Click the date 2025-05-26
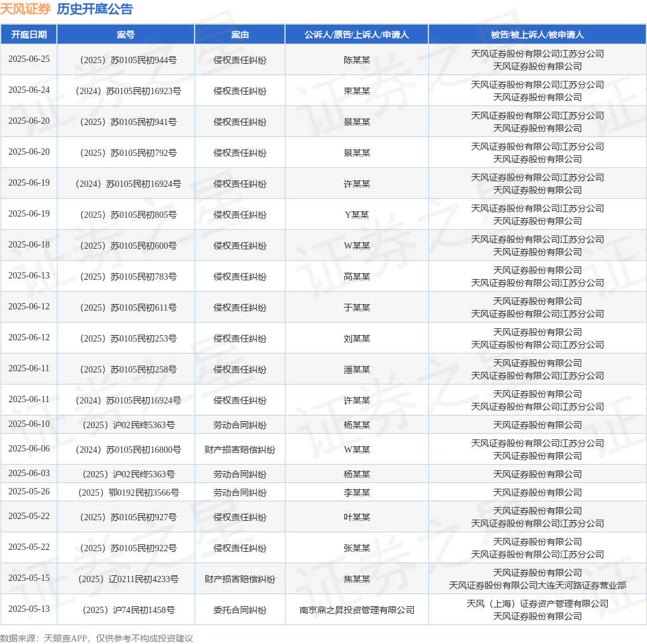647x644 pixels. coord(29,491)
